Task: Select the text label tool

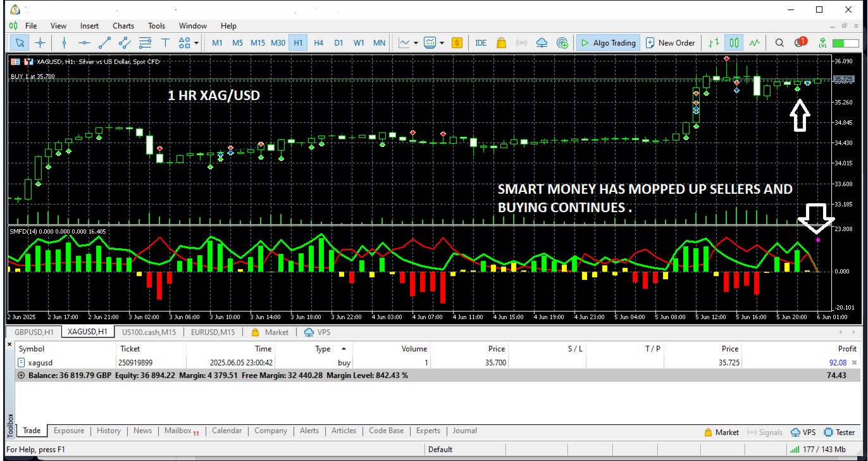Action: (165, 43)
